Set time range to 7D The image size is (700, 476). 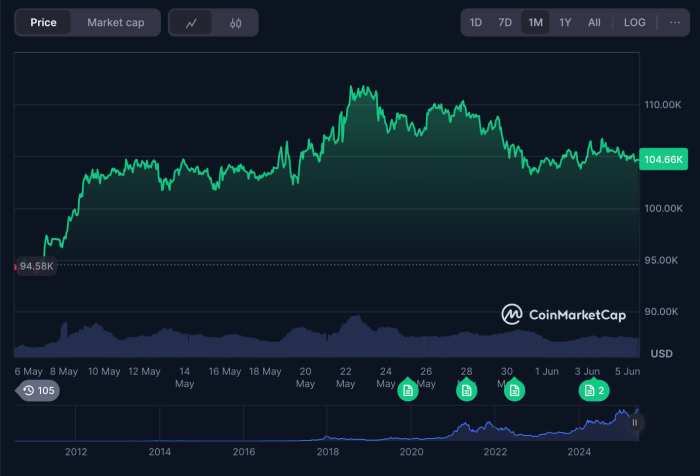coord(505,22)
